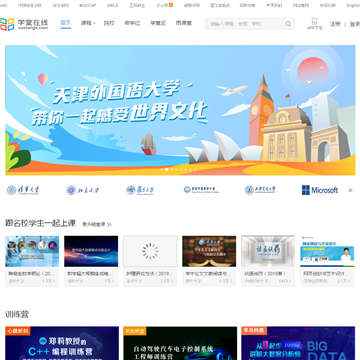The width and height of the screenshot is (360, 360).
Task: Open the Xi'an Jiaotong University logo
Action: point(260,190)
